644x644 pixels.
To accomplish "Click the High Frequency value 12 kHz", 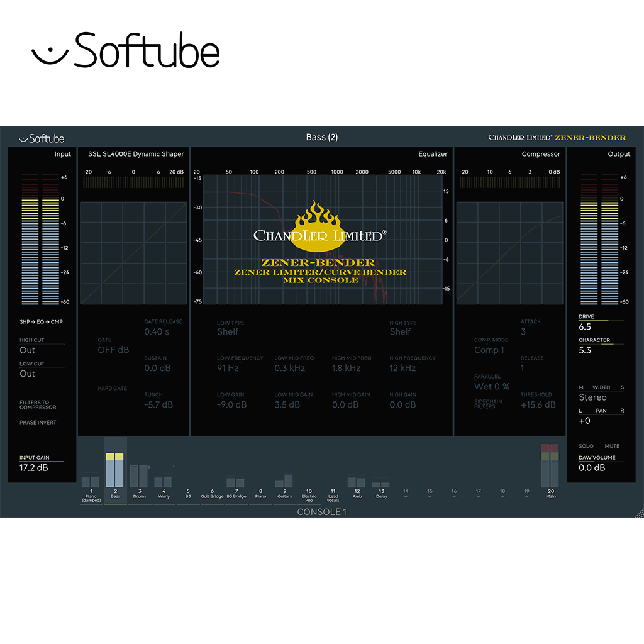I will click(402, 368).
